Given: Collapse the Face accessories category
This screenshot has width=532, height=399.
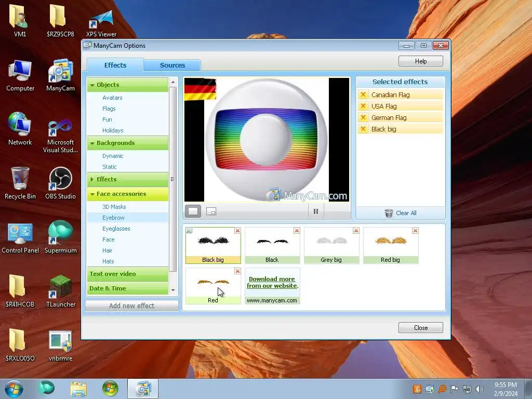Looking at the screenshot, I should (128, 194).
